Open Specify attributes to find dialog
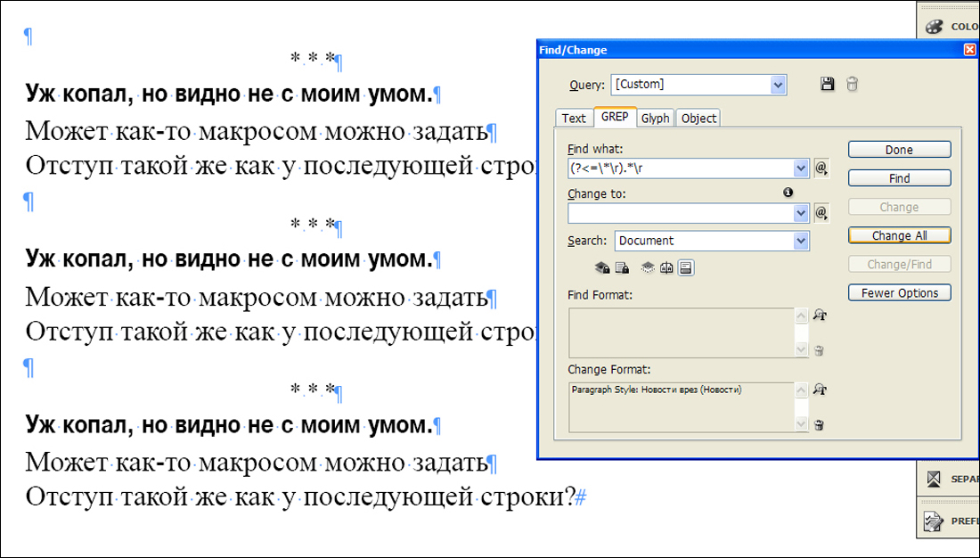Viewport: 980px width, 558px height. (x=821, y=315)
